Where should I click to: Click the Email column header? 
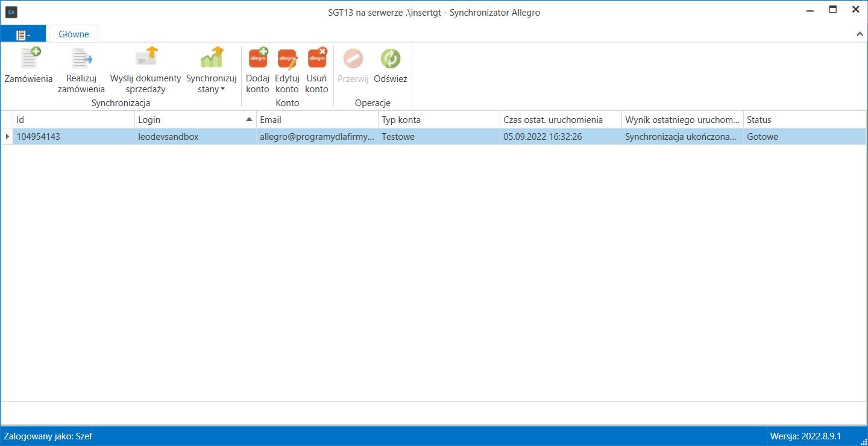(317, 120)
